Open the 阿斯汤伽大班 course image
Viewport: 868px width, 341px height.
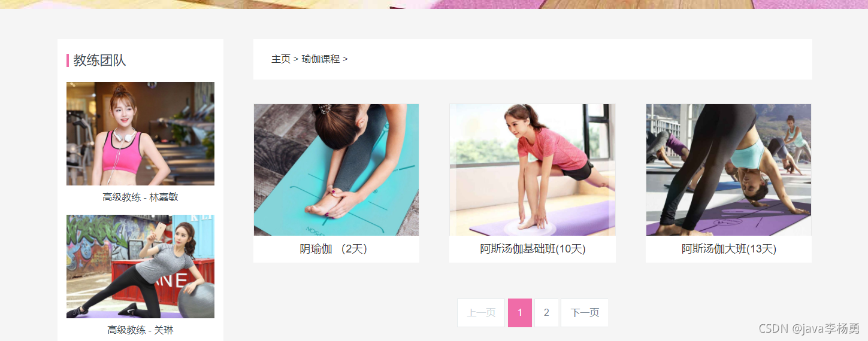click(x=728, y=170)
